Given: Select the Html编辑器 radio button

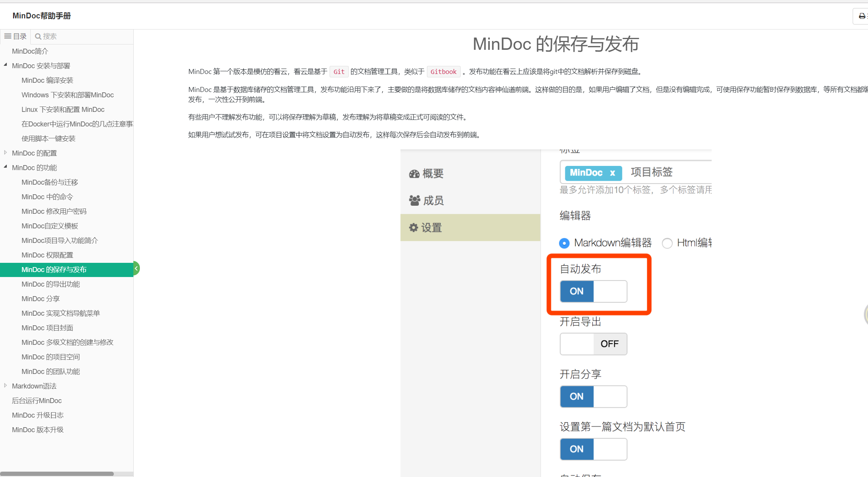Looking at the screenshot, I should tap(667, 243).
